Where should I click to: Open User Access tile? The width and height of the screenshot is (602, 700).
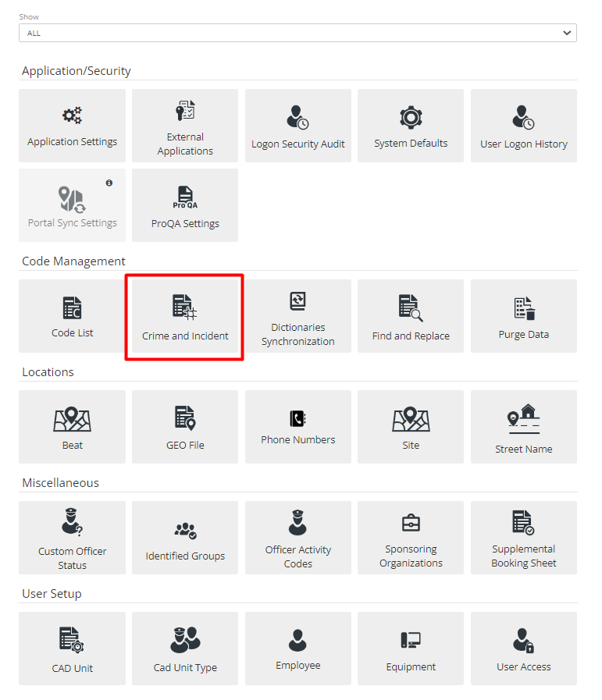pos(523,648)
